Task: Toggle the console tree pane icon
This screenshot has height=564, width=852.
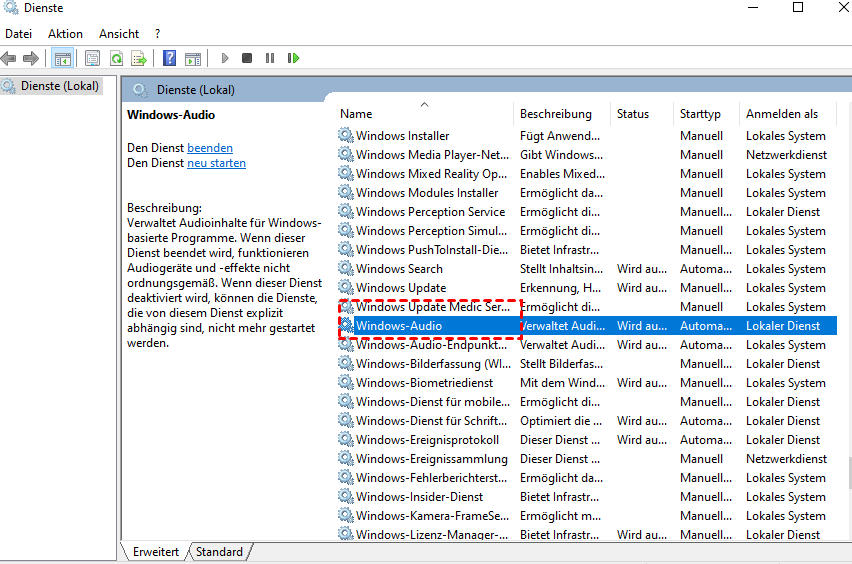Action: pyautogui.click(x=62, y=59)
